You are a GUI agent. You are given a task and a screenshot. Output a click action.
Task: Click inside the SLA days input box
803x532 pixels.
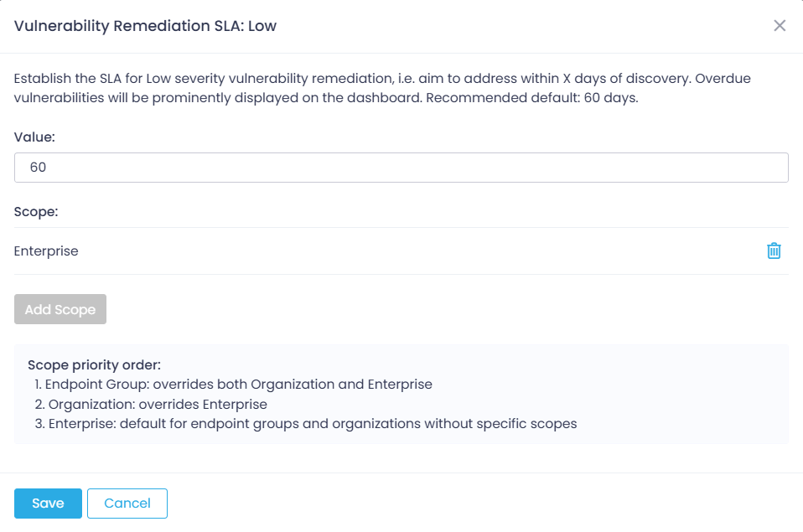pyautogui.click(x=401, y=167)
